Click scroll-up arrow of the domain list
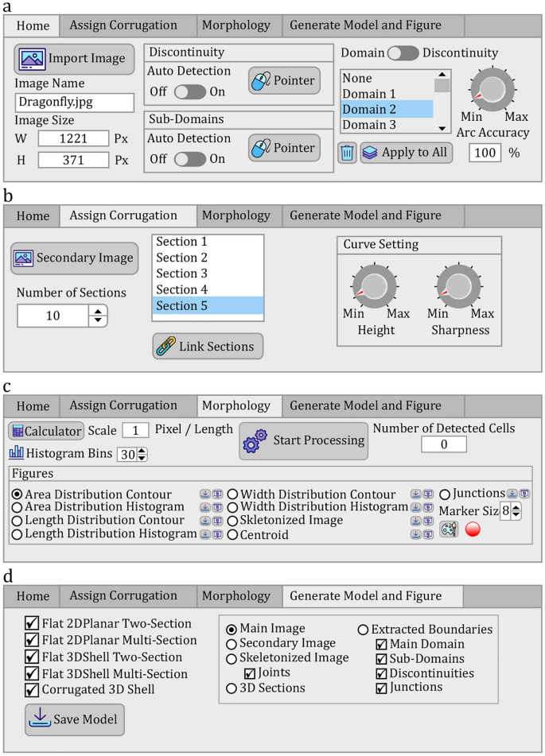 click(442, 74)
